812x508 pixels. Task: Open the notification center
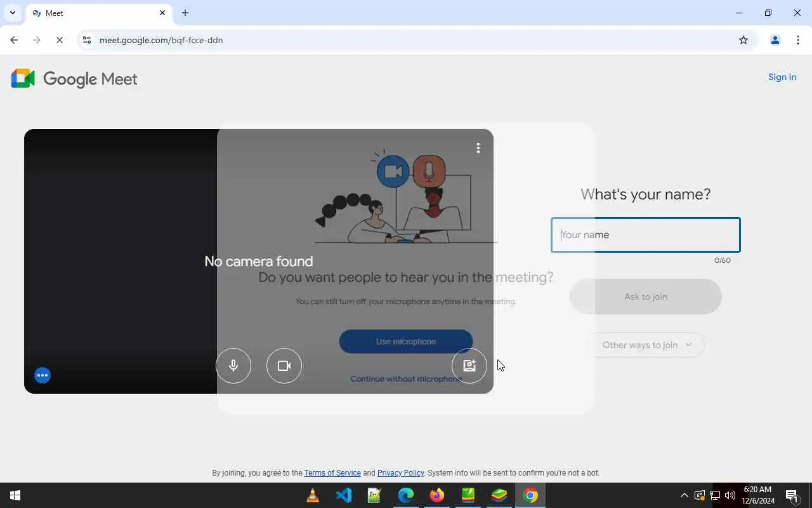pyautogui.click(x=792, y=495)
